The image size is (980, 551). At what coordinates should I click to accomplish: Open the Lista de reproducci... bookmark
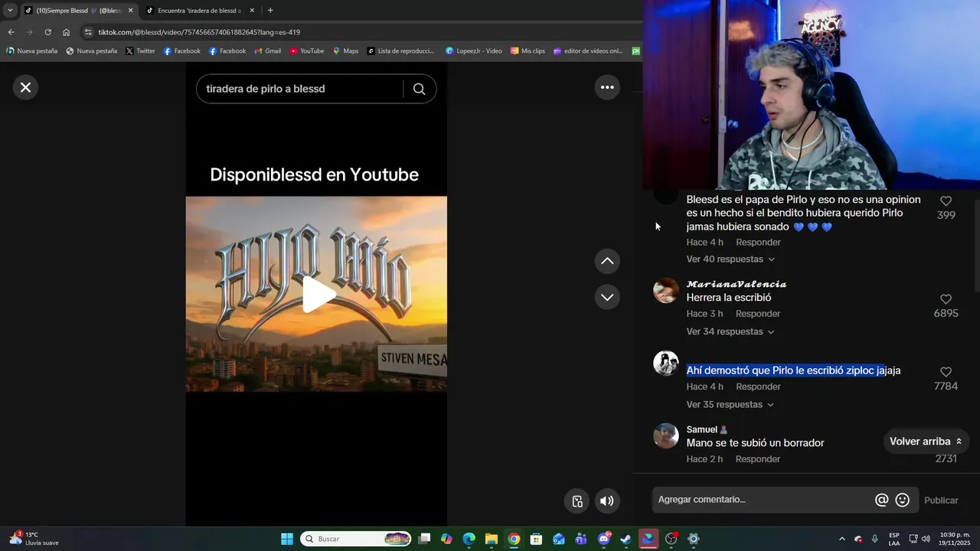[400, 51]
